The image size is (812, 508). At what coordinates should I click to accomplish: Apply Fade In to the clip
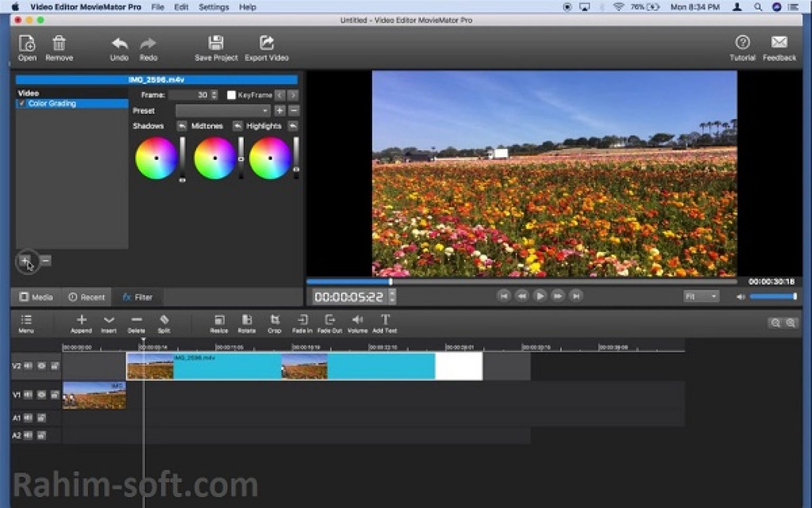(x=302, y=323)
